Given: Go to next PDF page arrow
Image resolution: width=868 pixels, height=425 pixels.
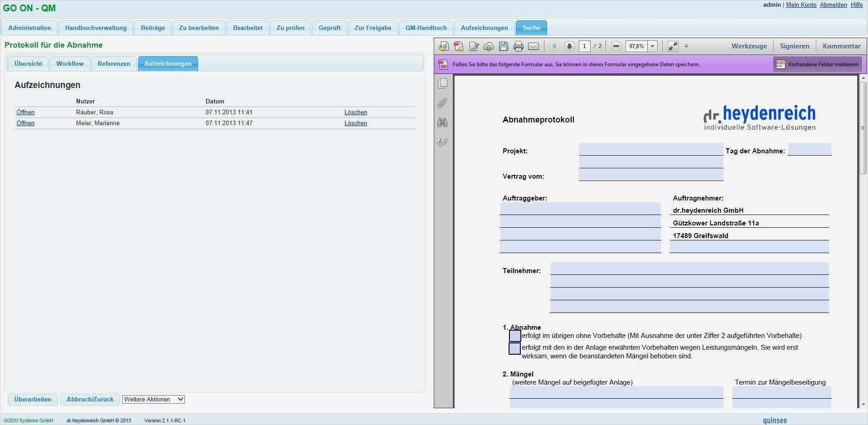Looking at the screenshot, I should [x=570, y=46].
